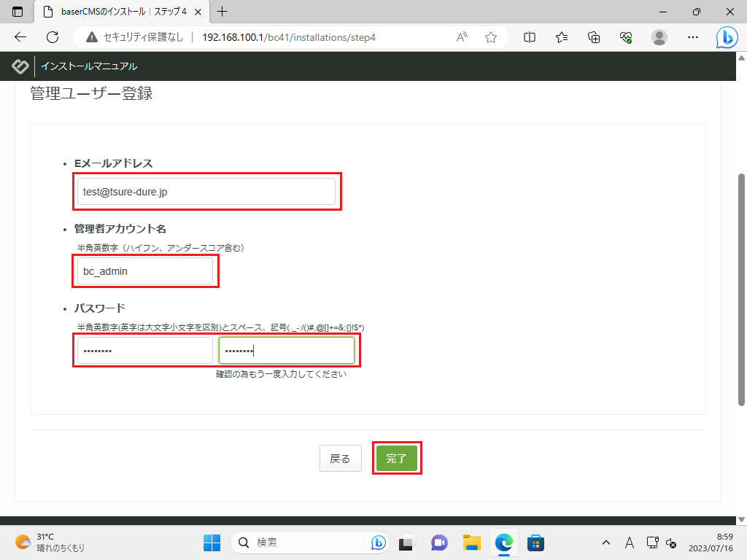Open the tab actions menu icon

[x=18, y=12]
